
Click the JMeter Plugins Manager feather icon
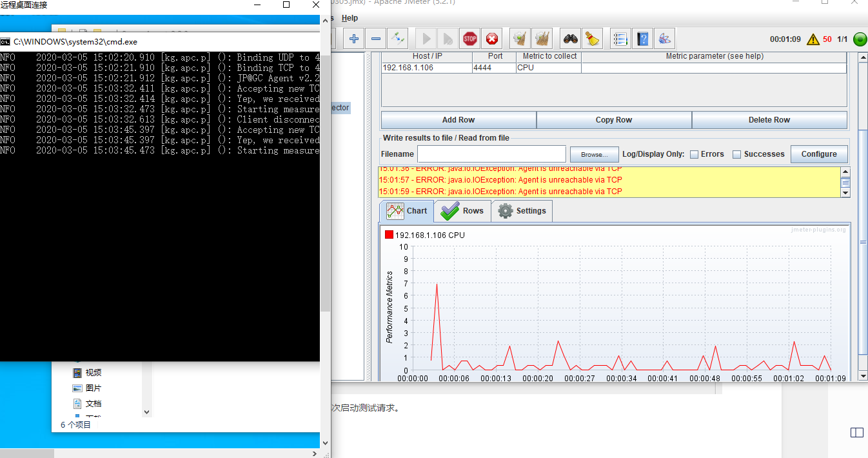click(x=665, y=39)
